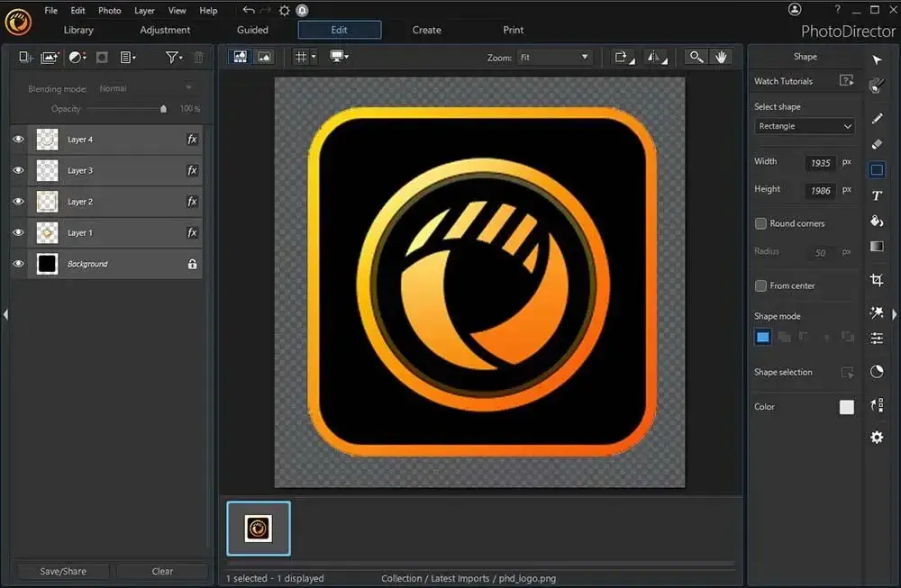Click the hand pan tool
Image resolution: width=901 pixels, height=588 pixels.
pyautogui.click(x=721, y=57)
